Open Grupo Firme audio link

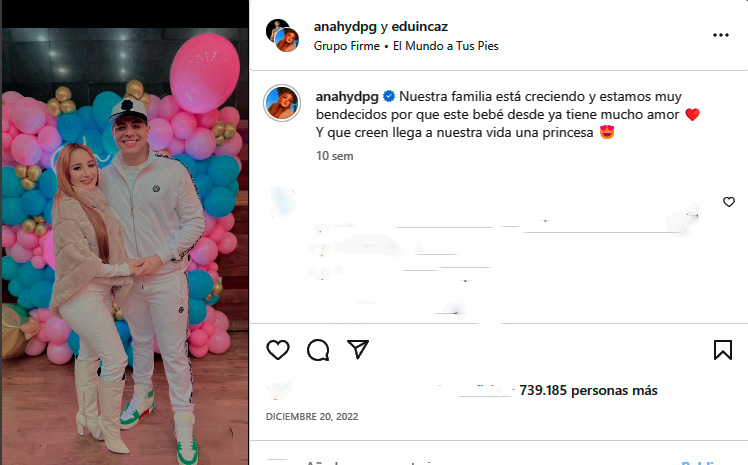pyautogui.click(x=347, y=46)
